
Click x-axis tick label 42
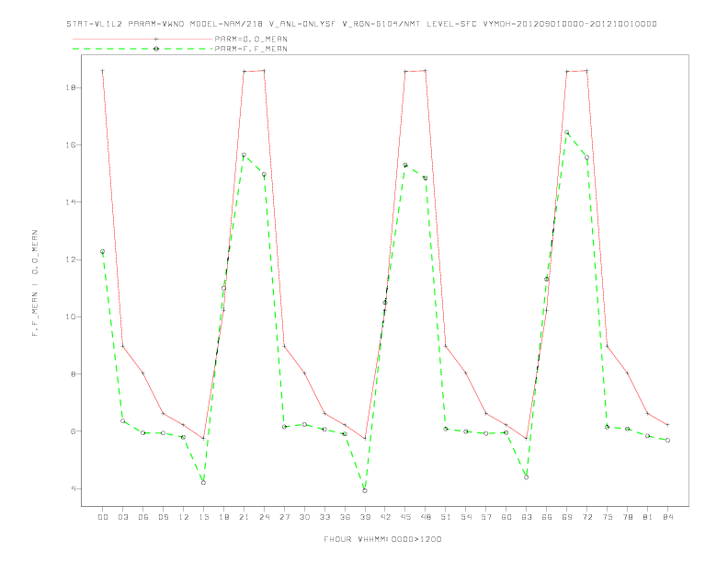(385, 517)
